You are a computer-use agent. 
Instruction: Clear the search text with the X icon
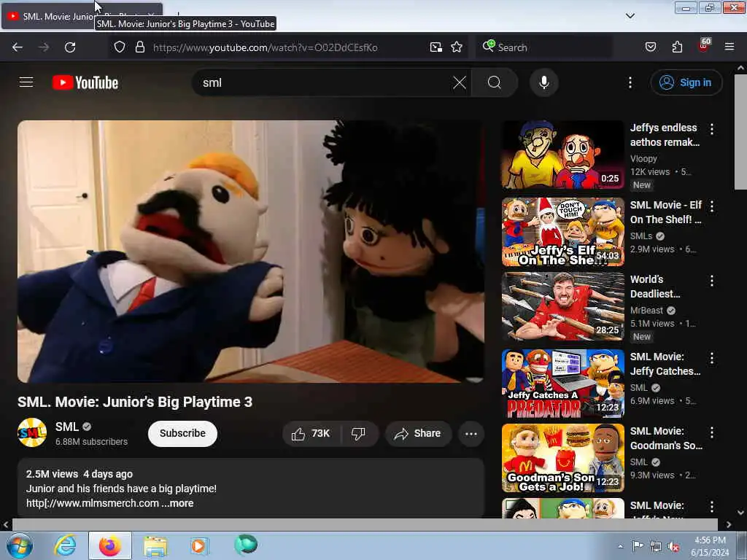pos(460,82)
